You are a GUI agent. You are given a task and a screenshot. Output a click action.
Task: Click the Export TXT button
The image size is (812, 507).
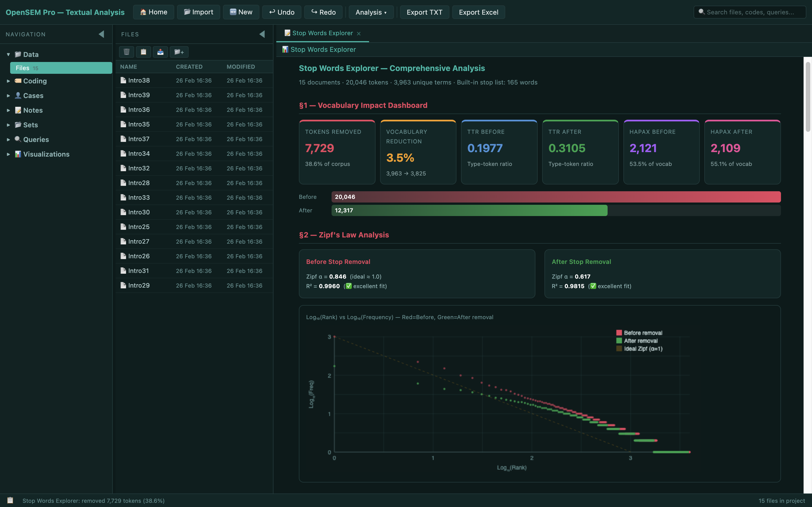[424, 12]
